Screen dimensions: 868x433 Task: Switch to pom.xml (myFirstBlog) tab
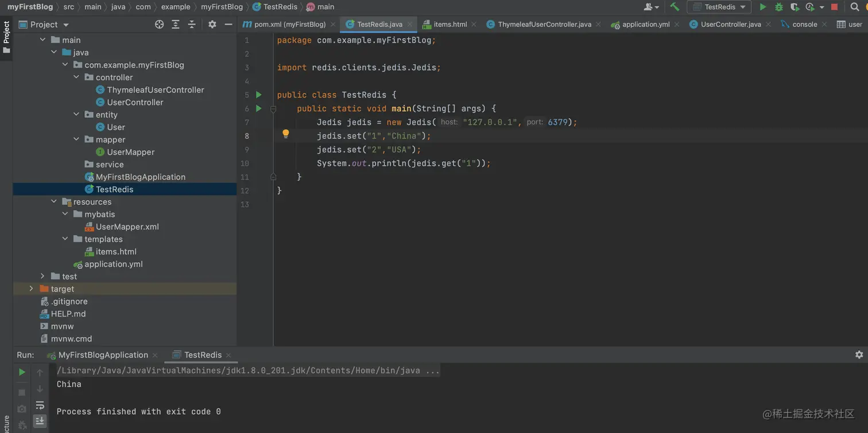point(290,25)
